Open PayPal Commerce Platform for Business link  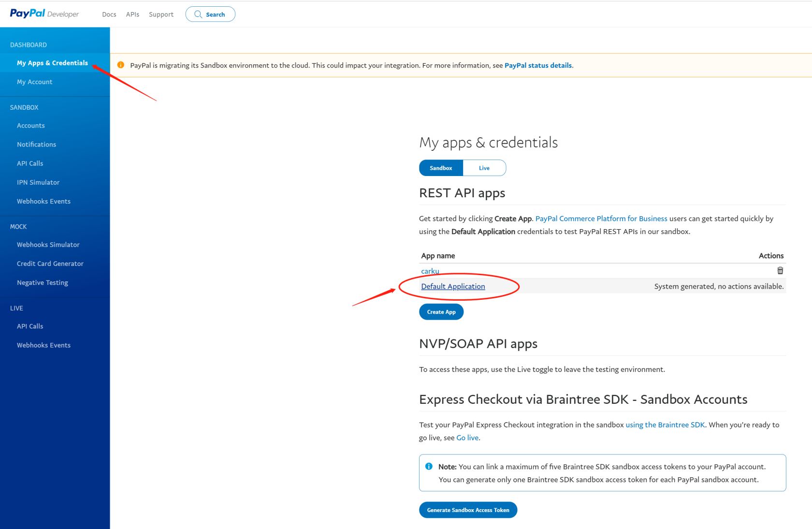pyautogui.click(x=601, y=219)
